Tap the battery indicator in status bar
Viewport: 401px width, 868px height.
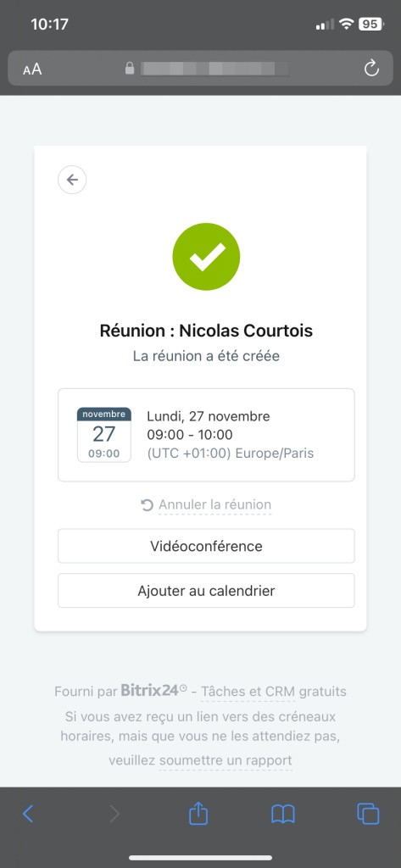click(371, 24)
